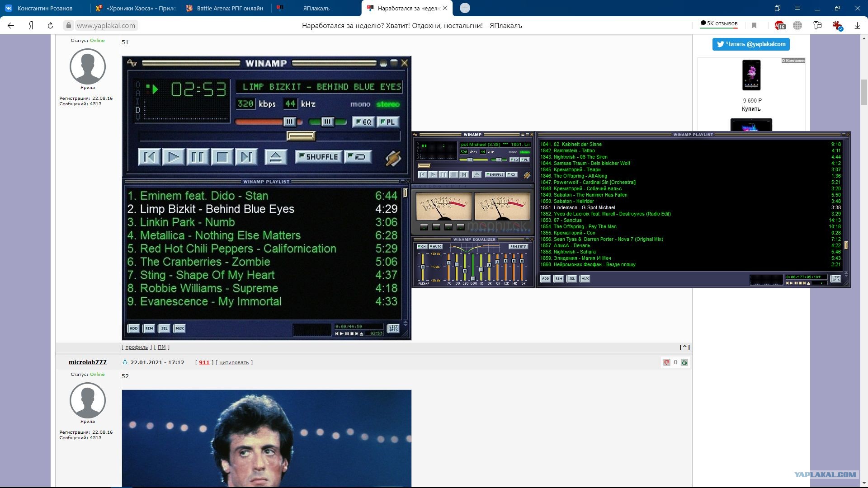Select 'Linkin Park - Numb' in the playlist
This screenshot has width=868, height=488.
coord(262,222)
